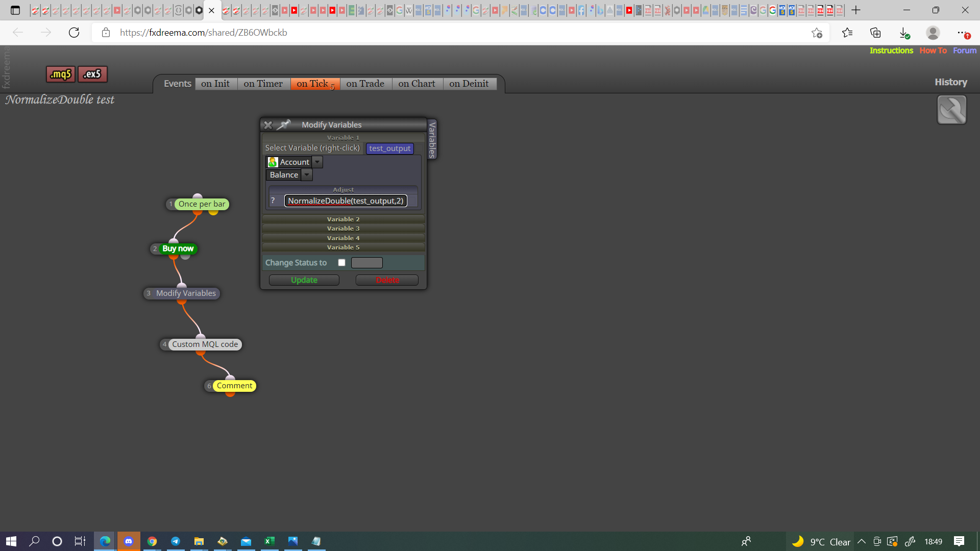The height and width of the screenshot is (551, 980).
Task: Click the Change Status value field
Action: pos(366,263)
